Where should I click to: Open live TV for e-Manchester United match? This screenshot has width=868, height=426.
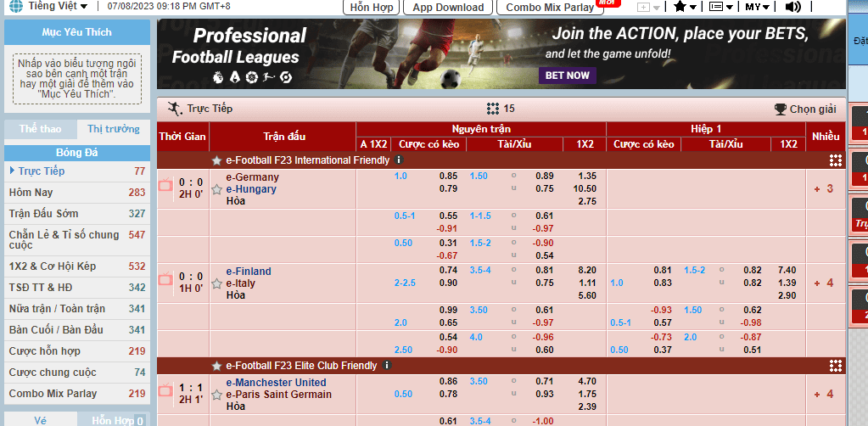coord(165,390)
